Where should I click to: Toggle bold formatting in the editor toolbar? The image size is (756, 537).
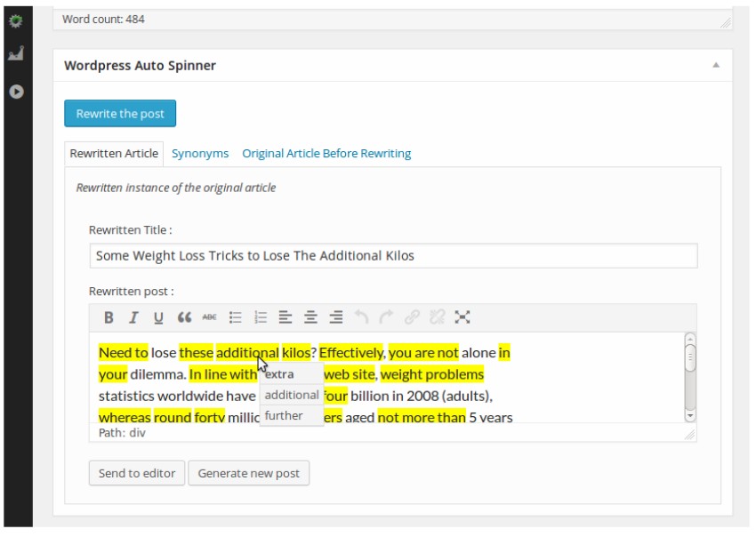pyautogui.click(x=109, y=317)
